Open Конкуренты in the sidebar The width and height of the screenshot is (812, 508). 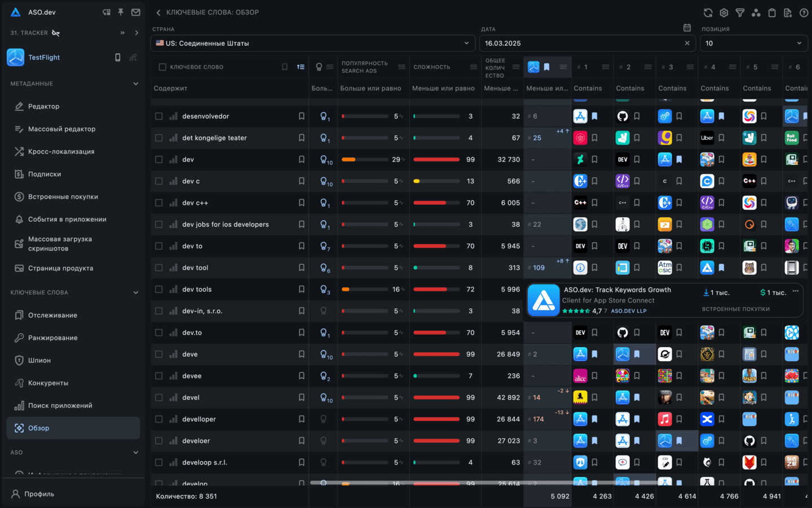(48, 383)
